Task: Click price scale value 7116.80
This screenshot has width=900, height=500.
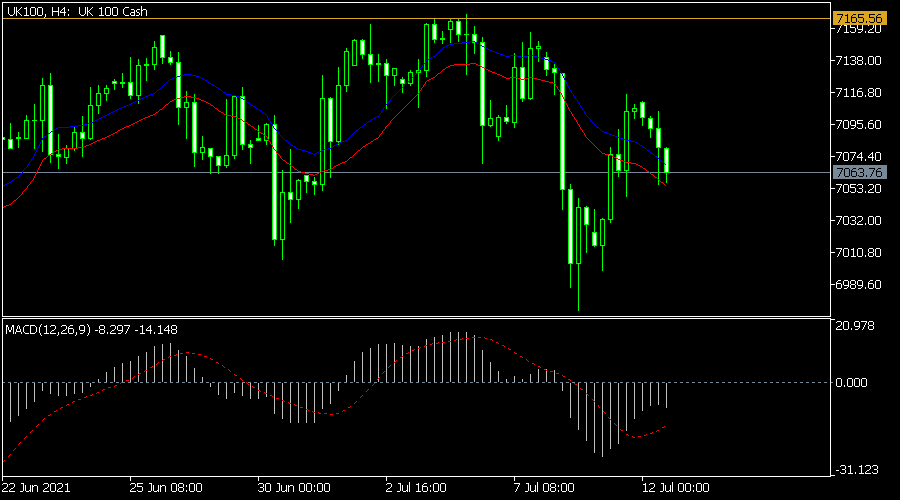Action: coord(859,92)
